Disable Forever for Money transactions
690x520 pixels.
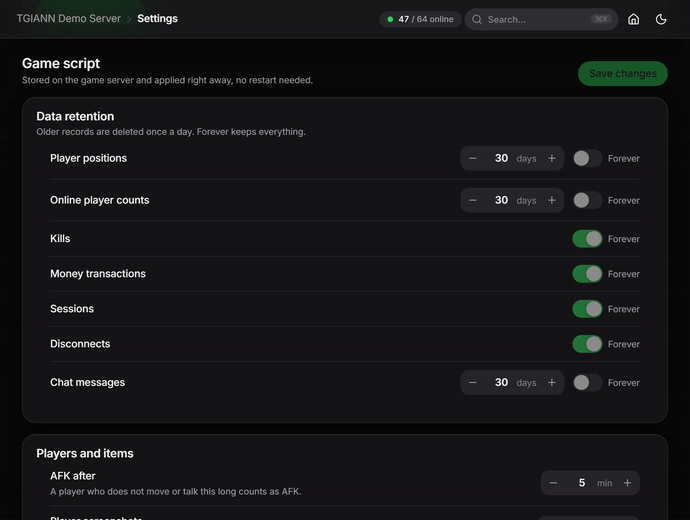coord(587,274)
